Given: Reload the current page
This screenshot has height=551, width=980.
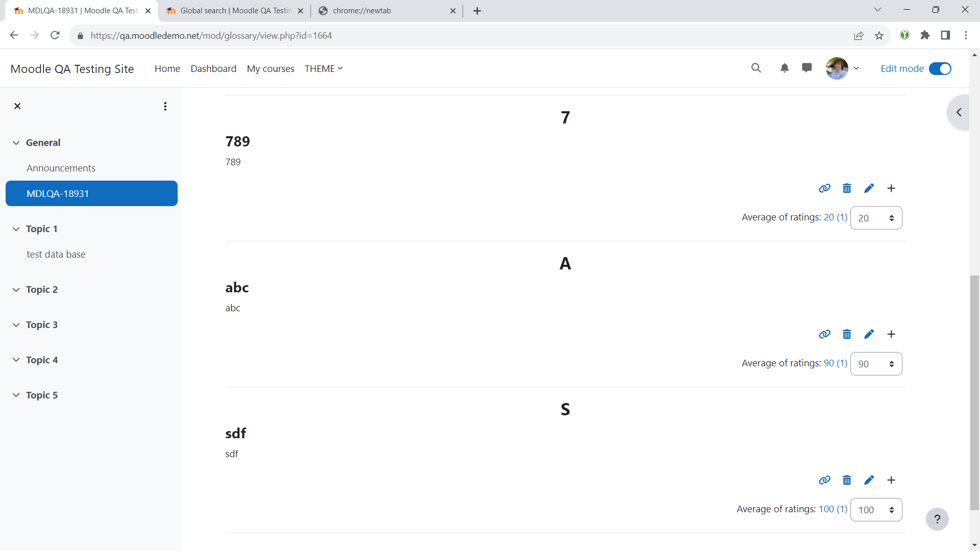Looking at the screenshot, I should (55, 35).
